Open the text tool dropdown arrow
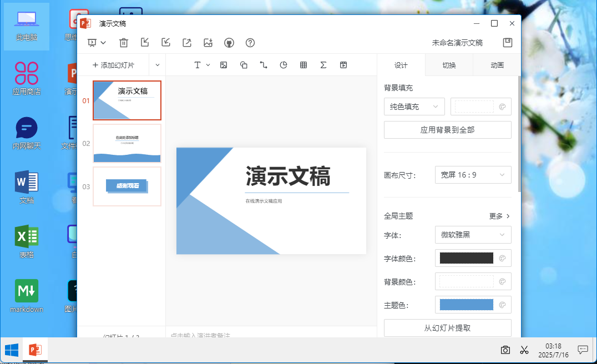 (x=208, y=65)
